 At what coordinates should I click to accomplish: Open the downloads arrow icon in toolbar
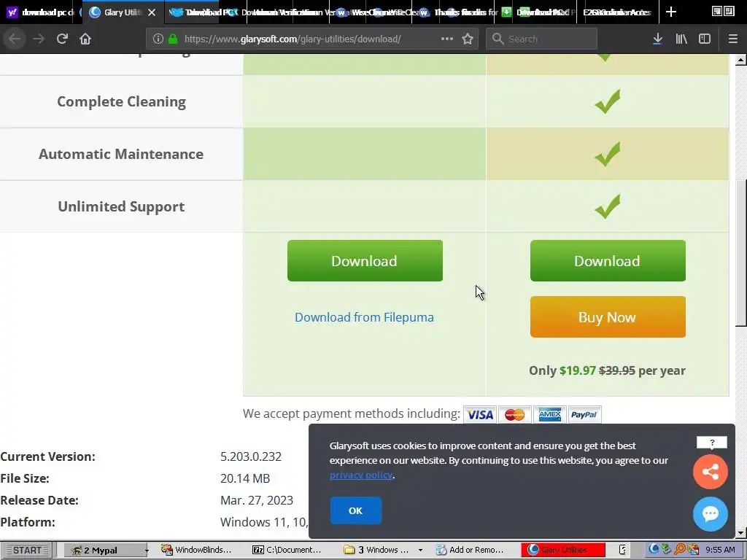[657, 39]
